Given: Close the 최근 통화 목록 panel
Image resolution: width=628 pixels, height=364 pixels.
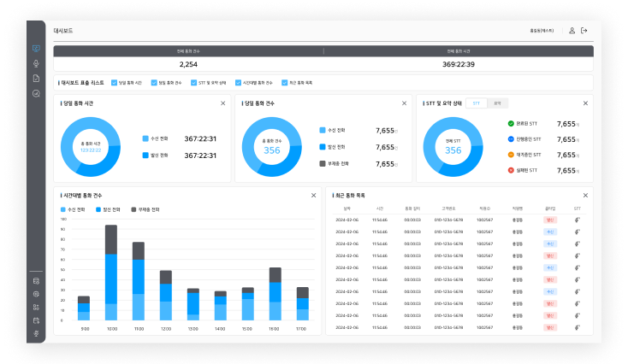Looking at the screenshot, I should point(585,195).
